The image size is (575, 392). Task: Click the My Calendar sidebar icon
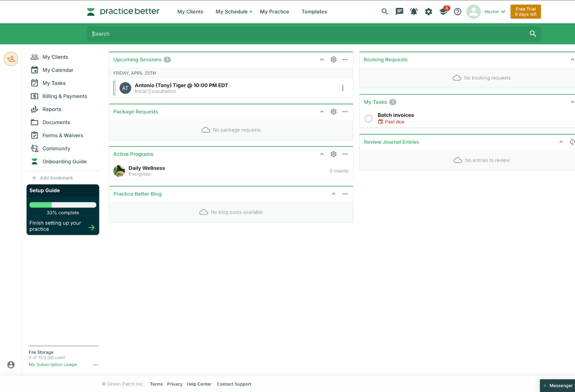(35, 70)
